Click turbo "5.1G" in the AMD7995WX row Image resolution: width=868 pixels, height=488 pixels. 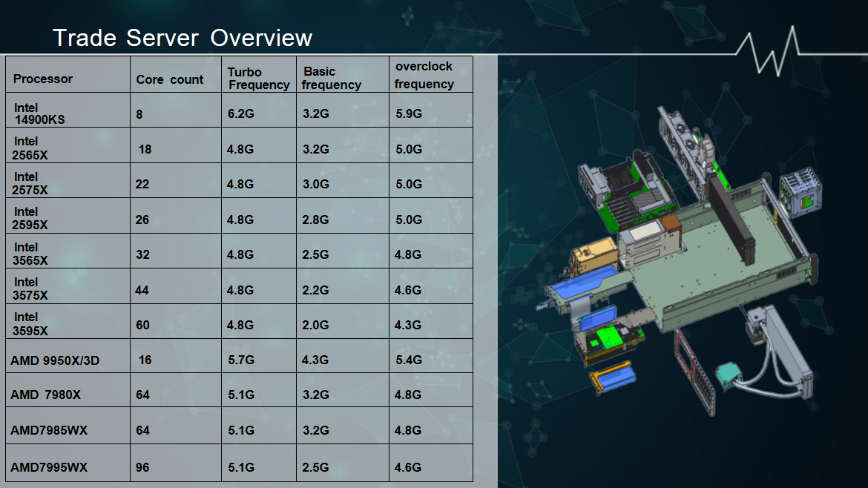pyautogui.click(x=241, y=467)
